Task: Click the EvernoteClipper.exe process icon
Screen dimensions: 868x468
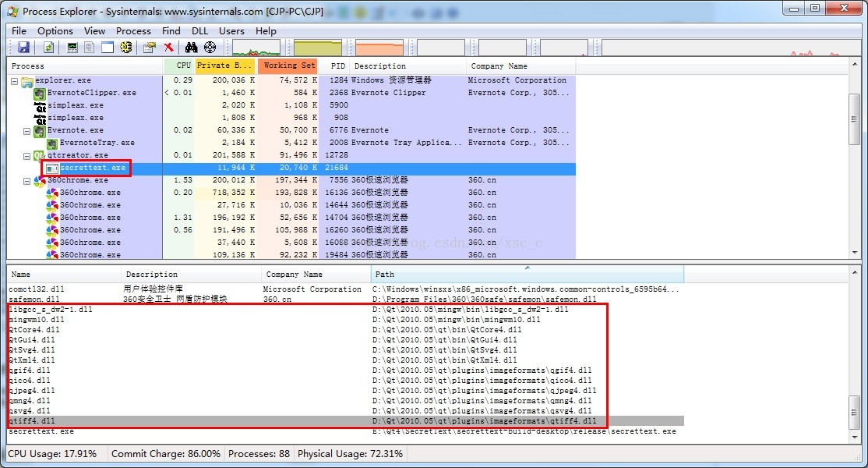Action: 39,94
